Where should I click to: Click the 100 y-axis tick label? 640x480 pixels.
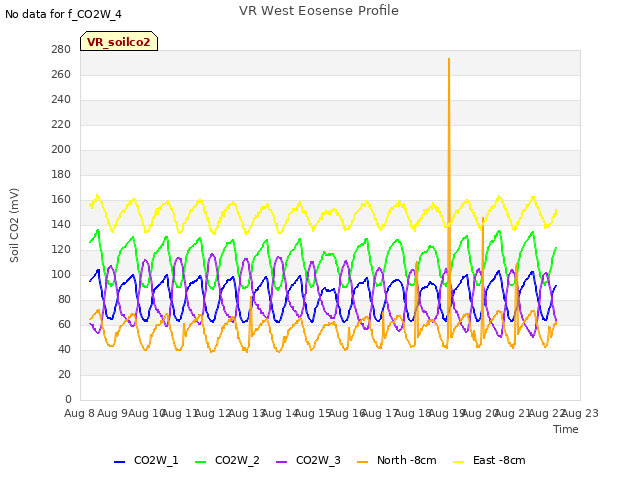point(61,274)
